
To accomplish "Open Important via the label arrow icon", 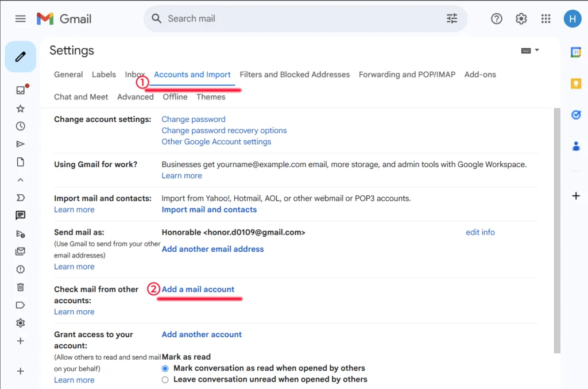I will coord(20,198).
